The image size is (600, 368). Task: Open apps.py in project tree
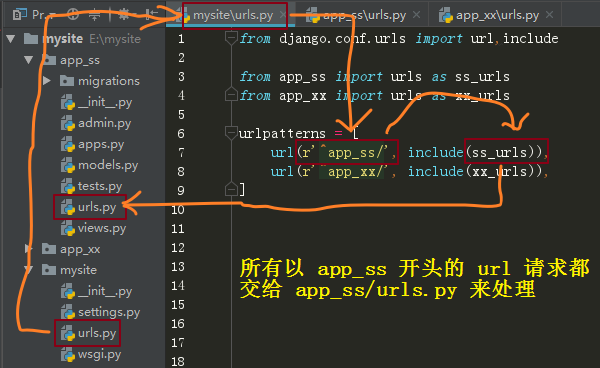(x=101, y=144)
